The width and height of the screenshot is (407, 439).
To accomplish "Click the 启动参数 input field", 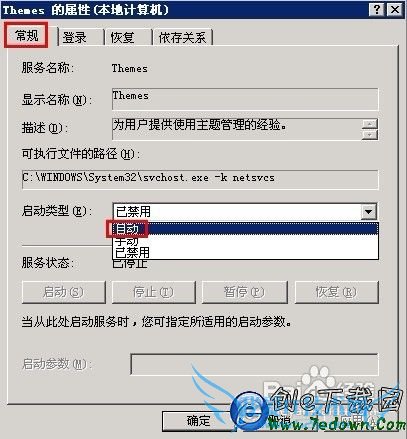I will [x=254, y=364].
